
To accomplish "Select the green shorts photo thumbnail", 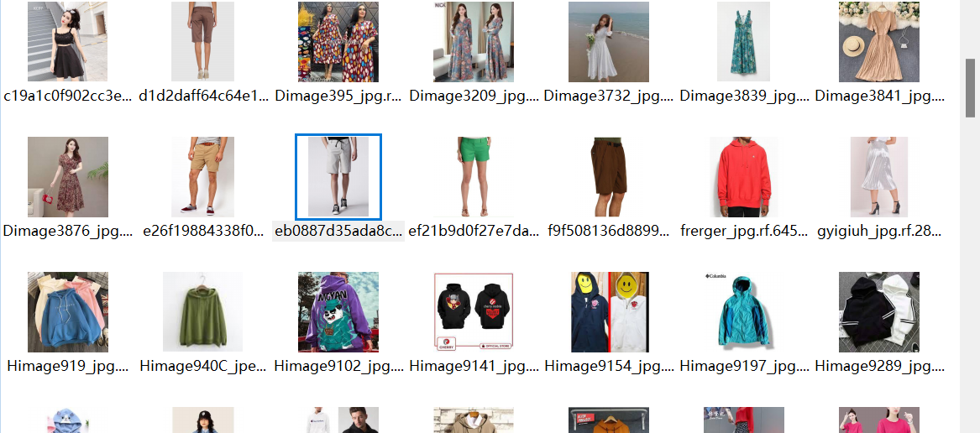I will pos(474,177).
